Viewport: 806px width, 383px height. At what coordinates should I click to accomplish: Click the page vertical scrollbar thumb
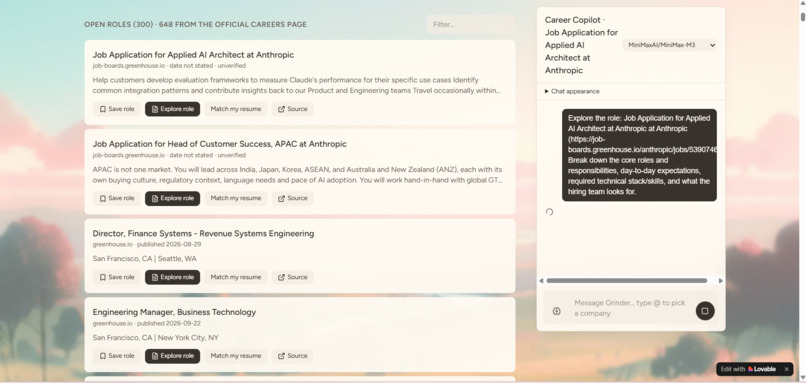pos(803,16)
